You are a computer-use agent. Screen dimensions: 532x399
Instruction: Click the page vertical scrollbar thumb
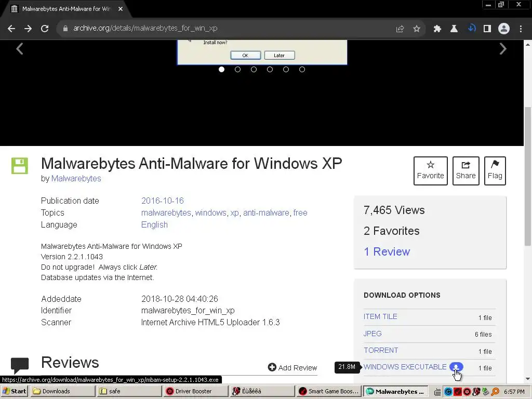tap(528, 177)
